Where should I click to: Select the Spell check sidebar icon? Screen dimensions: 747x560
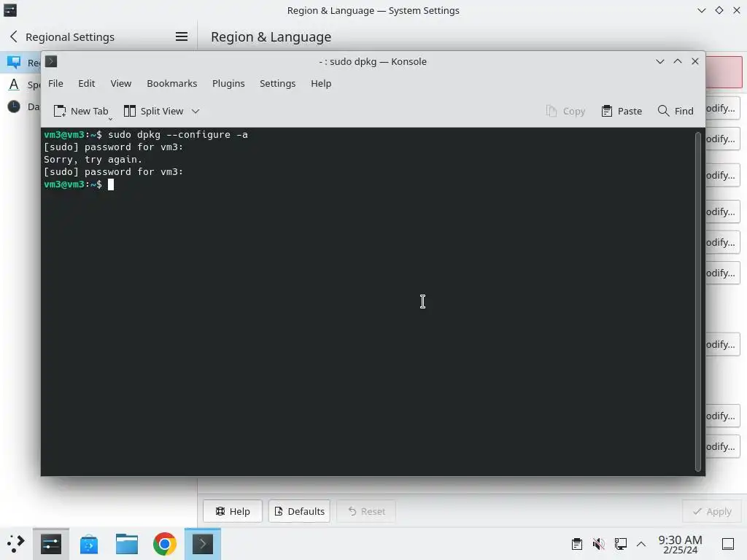tap(15, 85)
